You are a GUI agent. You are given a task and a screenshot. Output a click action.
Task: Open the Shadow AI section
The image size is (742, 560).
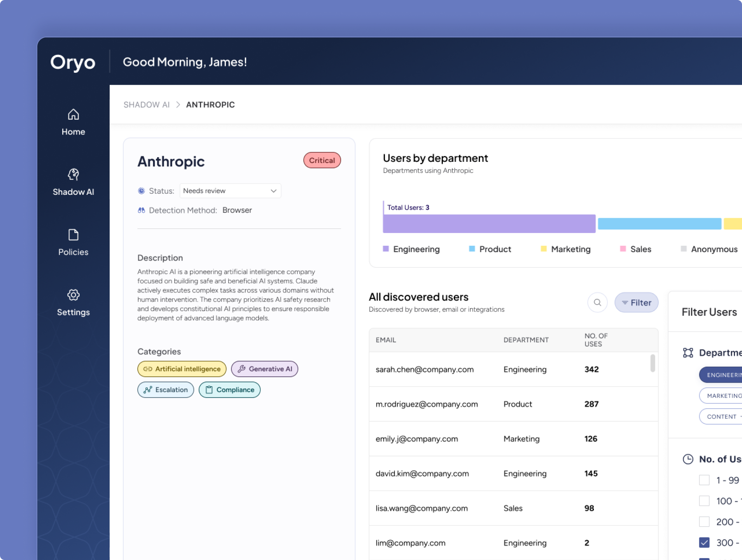[x=73, y=182]
